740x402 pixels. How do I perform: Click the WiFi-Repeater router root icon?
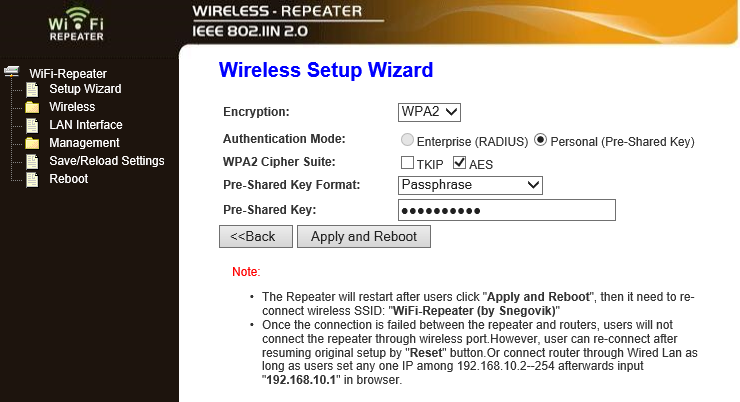(x=11, y=72)
